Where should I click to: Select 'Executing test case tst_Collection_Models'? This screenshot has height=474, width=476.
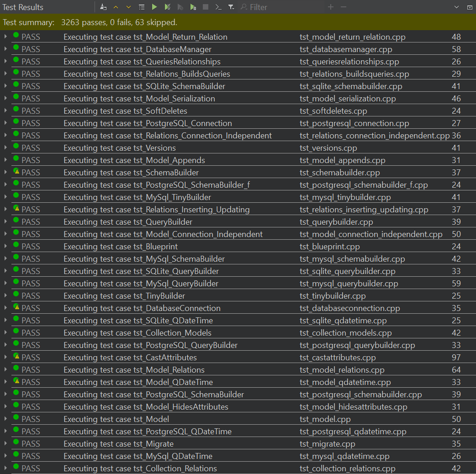138,333
